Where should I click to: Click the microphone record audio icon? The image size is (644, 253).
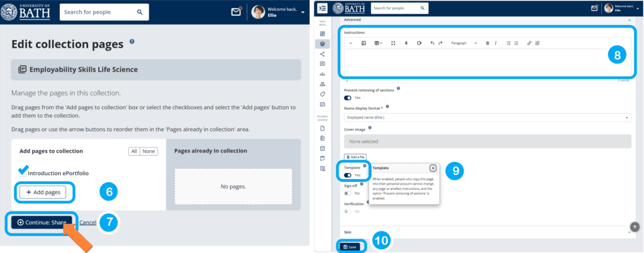pos(406,43)
